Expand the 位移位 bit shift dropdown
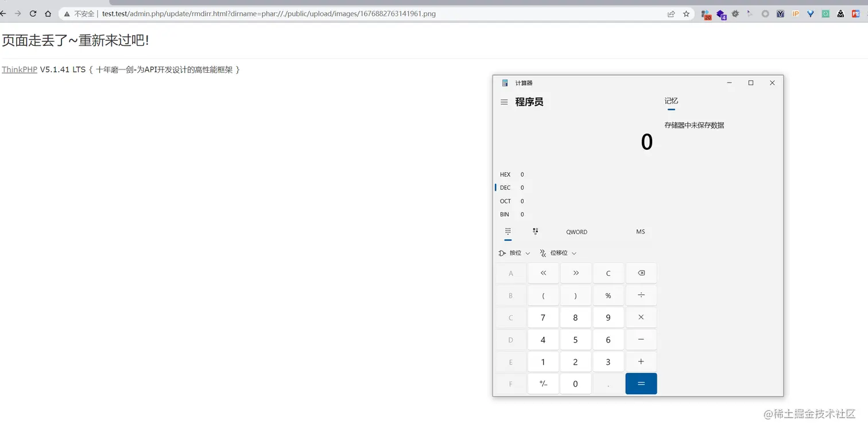This screenshot has width=868, height=432. point(558,253)
